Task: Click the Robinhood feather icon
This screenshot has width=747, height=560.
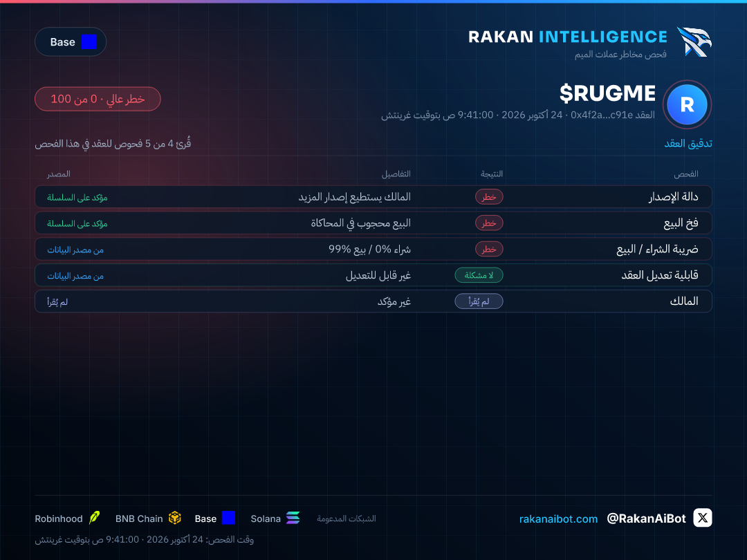Action: pyautogui.click(x=94, y=518)
